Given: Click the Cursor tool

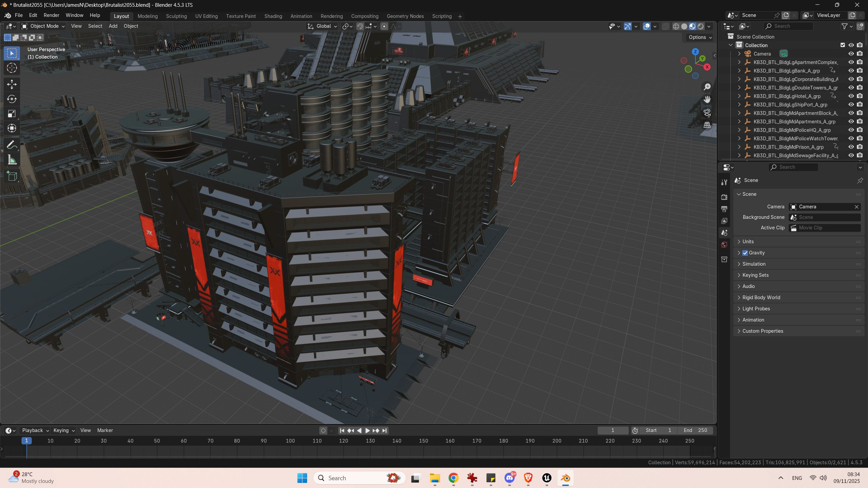Looking at the screenshot, I should pyautogui.click(x=12, y=68).
